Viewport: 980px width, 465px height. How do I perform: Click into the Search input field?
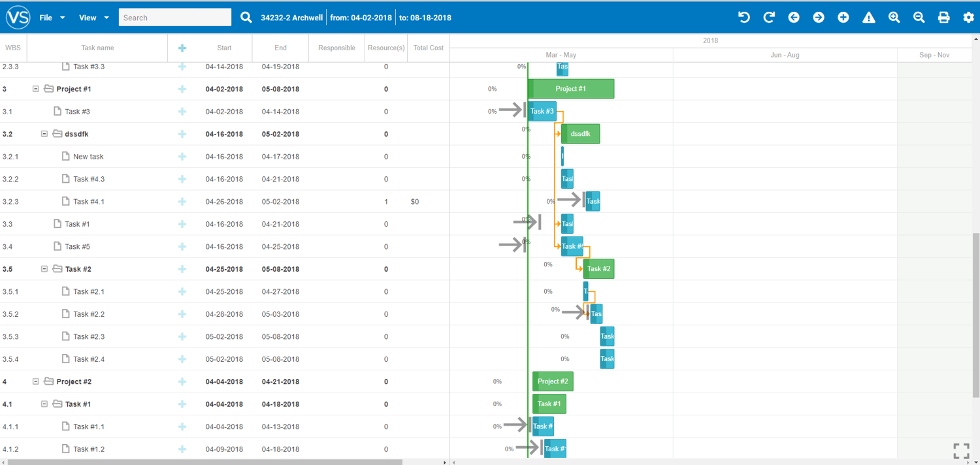(174, 18)
